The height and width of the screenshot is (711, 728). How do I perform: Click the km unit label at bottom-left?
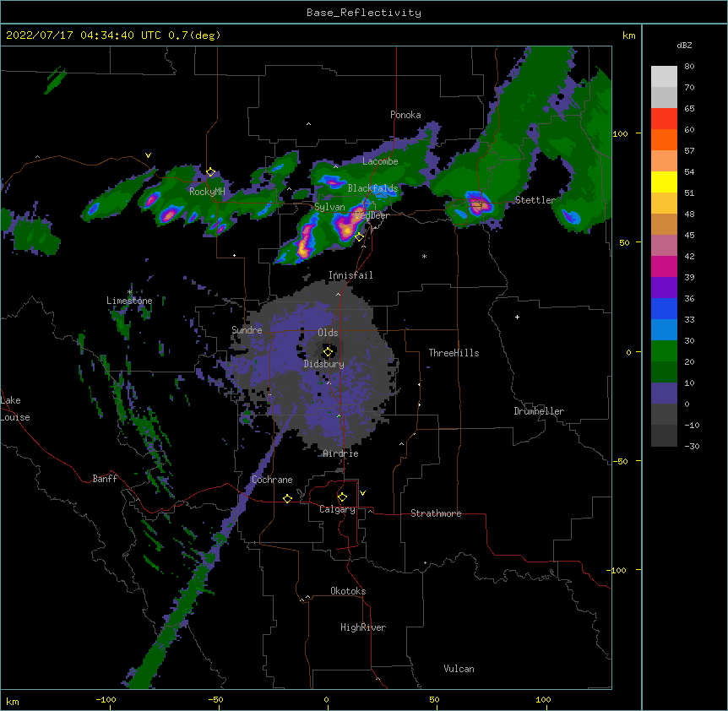[13, 702]
